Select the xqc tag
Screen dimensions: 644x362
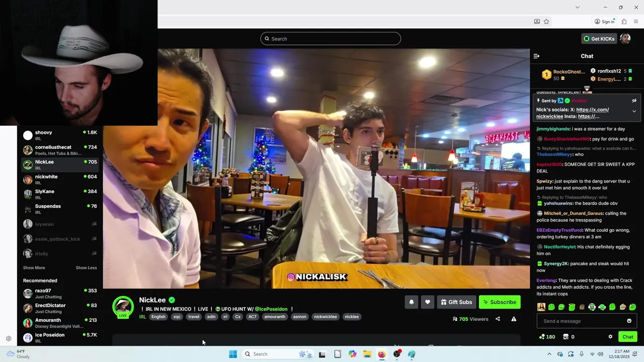177,317
